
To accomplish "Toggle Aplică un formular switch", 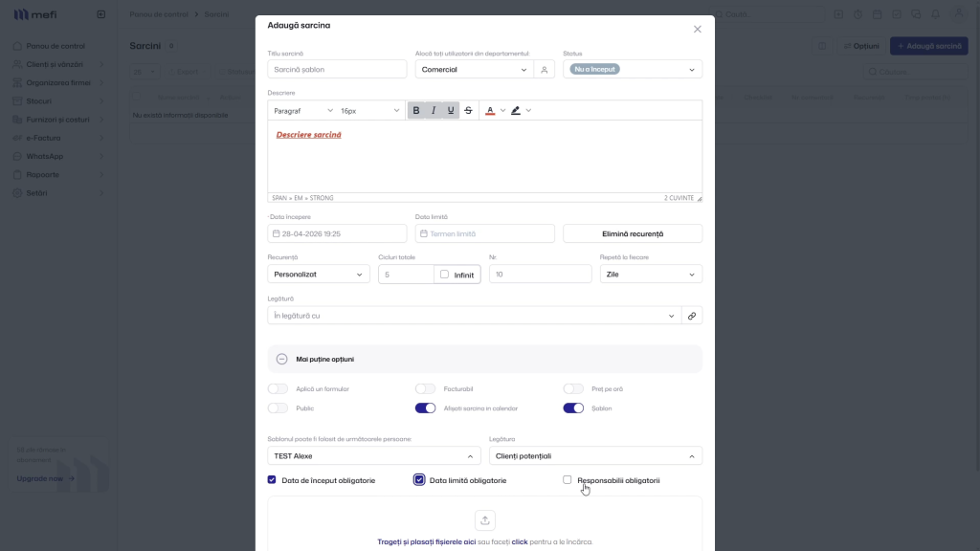I will [278, 389].
